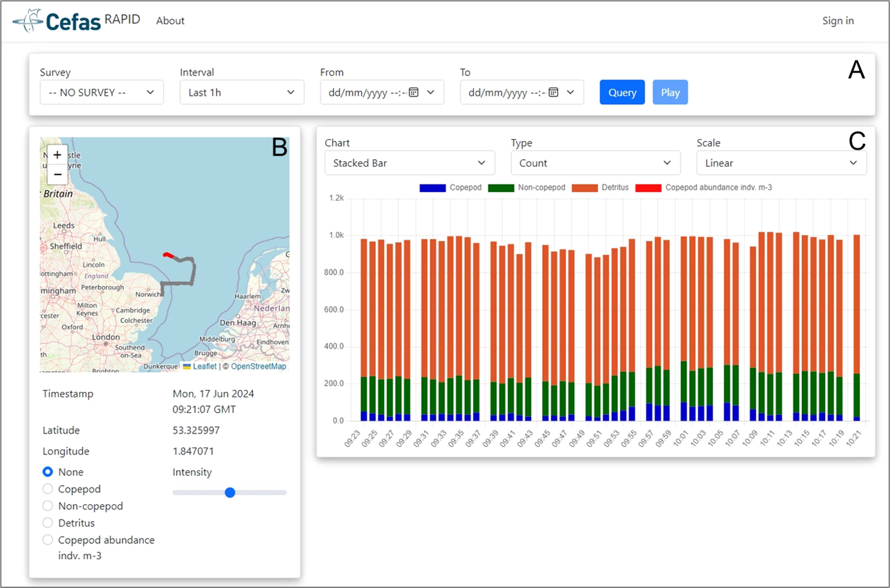Open the Leaflet attribution link
The width and height of the screenshot is (890, 588).
coord(204,366)
